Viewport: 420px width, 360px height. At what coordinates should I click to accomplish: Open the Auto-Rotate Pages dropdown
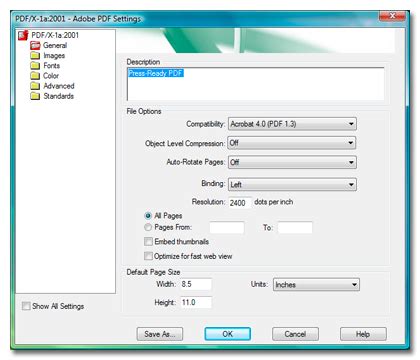pos(292,162)
